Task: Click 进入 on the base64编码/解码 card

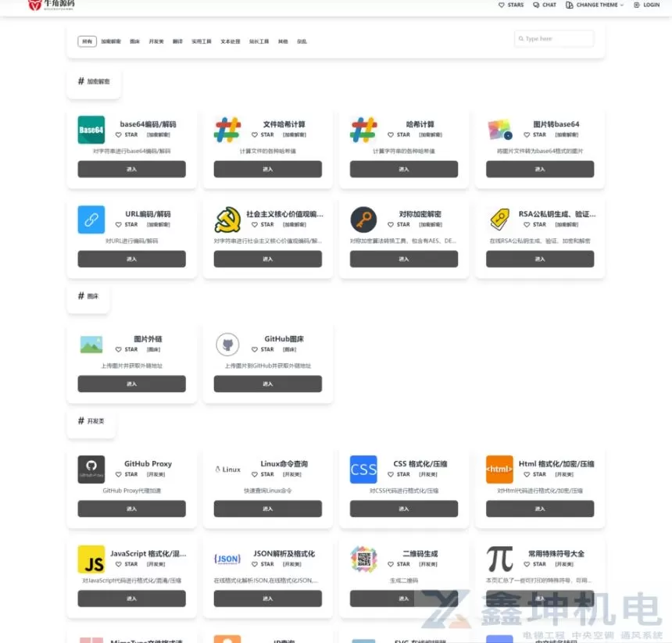Action: (x=131, y=170)
